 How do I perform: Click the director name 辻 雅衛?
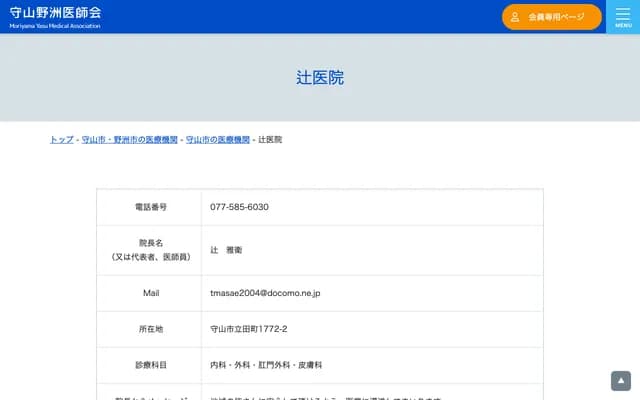tap(226, 250)
